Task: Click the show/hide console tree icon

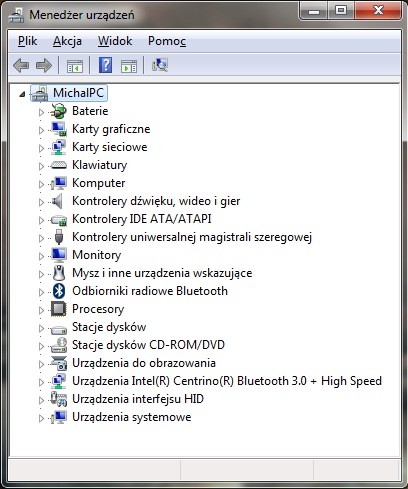Action: click(x=75, y=66)
